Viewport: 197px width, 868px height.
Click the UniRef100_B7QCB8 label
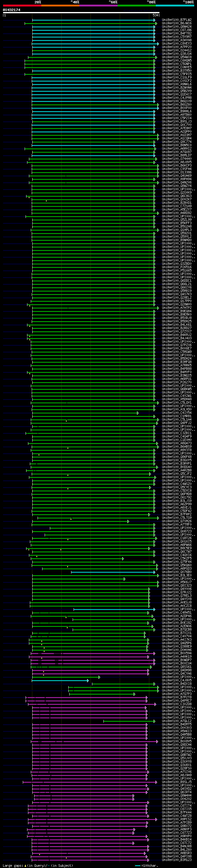pyautogui.click(x=176, y=630)
